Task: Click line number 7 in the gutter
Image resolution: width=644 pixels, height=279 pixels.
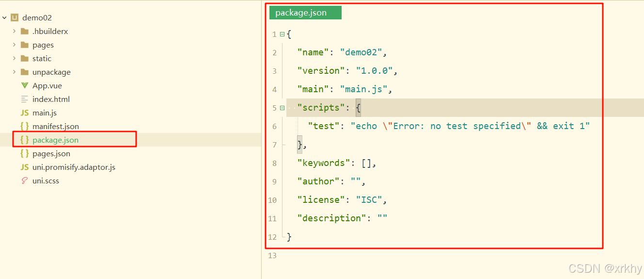Action: tap(275, 145)
